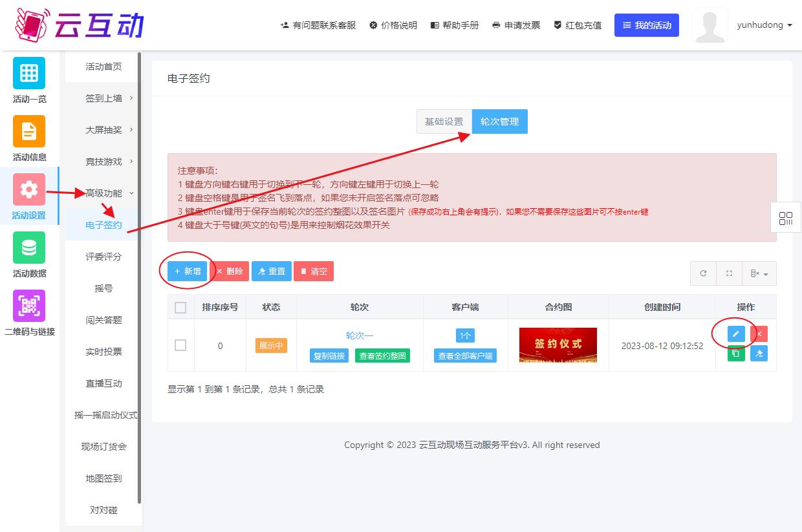Click the floating QR code icon on the right edge
The width and height of the screenshot is (802, 532).
pyautogui.click(x=786, y=218)
